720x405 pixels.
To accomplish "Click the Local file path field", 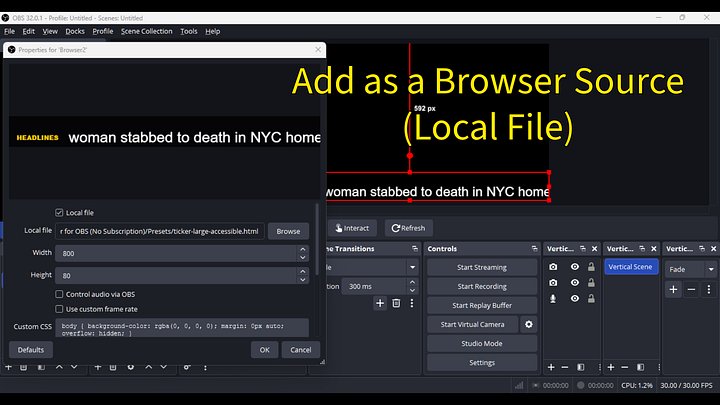I will click(159, 231).
